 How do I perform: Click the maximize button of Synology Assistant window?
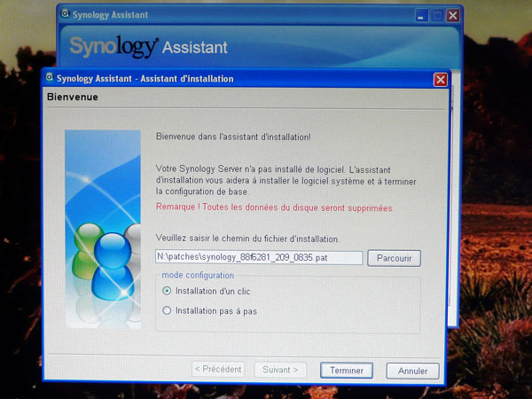(x=437, y=16)
